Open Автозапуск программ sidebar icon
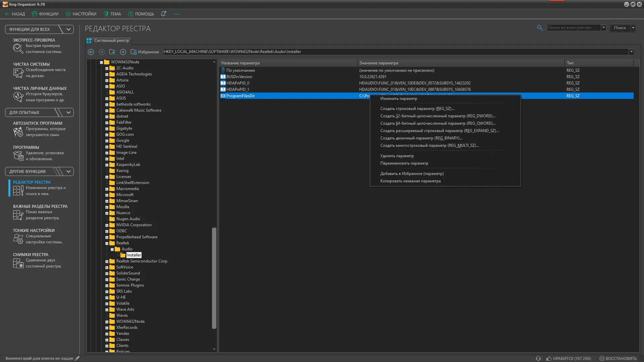Image resolution: width=644 pixels, height=362 pixels. [18, 132]
